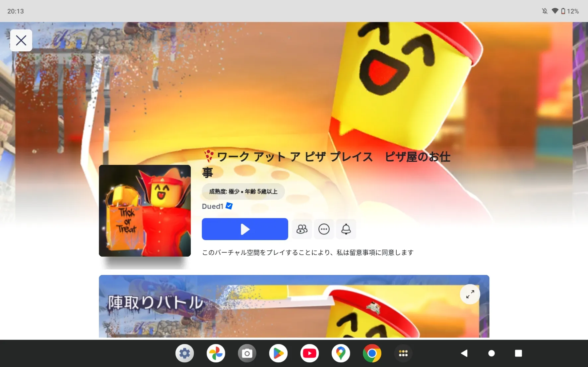Viewport: 588px width, 367px height.
Task: Close the game details page
Action: 21,40
